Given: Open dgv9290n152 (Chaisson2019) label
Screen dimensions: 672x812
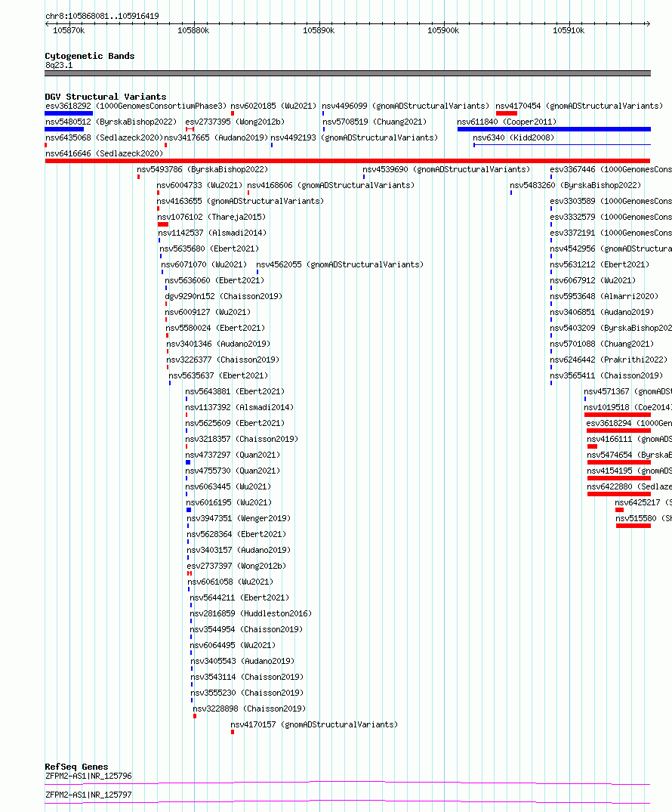Looking at the screenshot, I should pyautogui.click(x=223, y=296).
